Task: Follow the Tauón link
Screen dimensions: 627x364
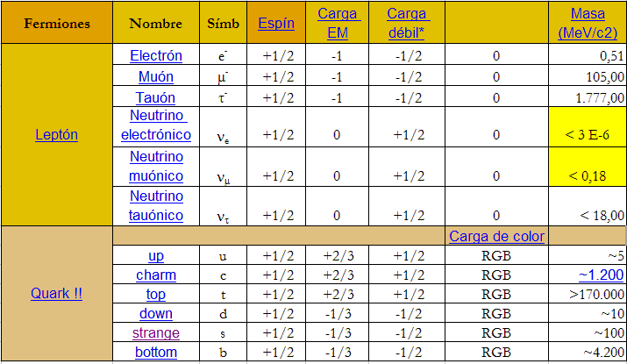Action: tap(155, 97)
